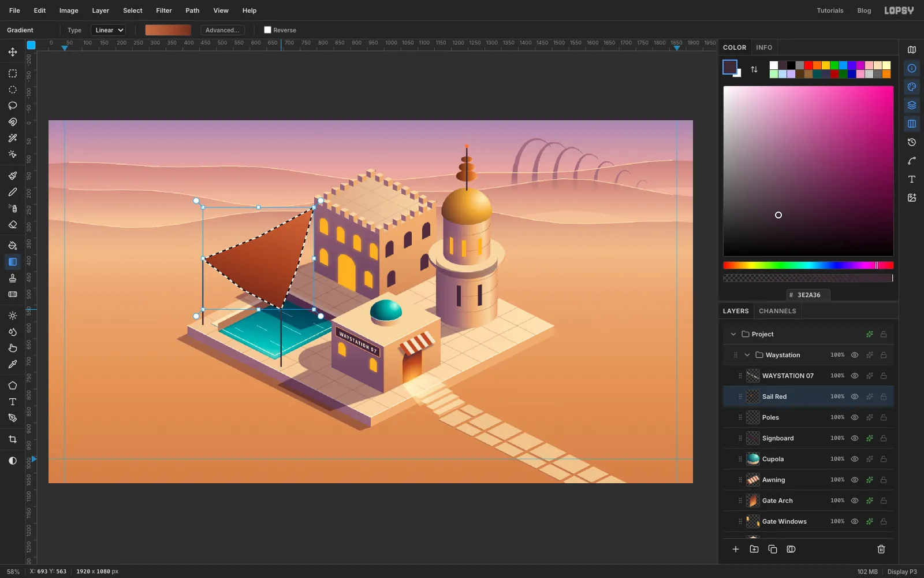
Task: Click the Advanced... button
Action: pos(222,30)
